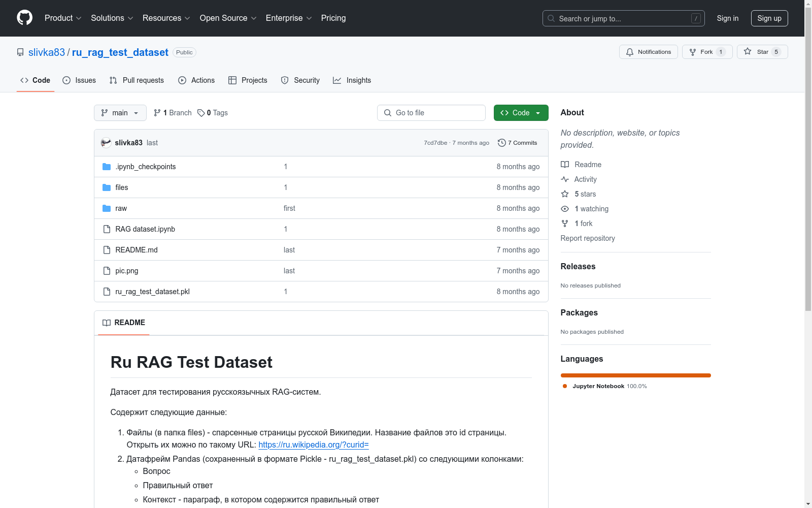Screen dimensions: 812x508
Task: Click the Jupyter Notebook orange dot
Action: pos(565,386)
